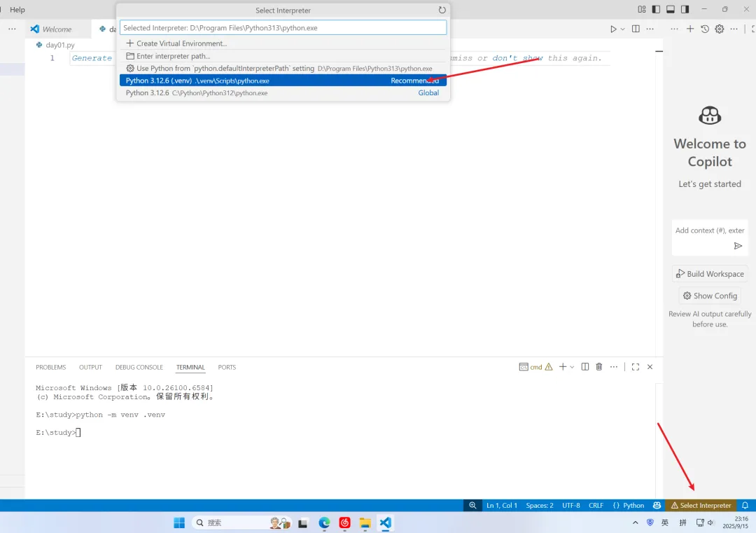The width and height of the screenshot is (756, 533).
Task: Open Microsoft Edge from the taskbar
Action: [324, 523]
